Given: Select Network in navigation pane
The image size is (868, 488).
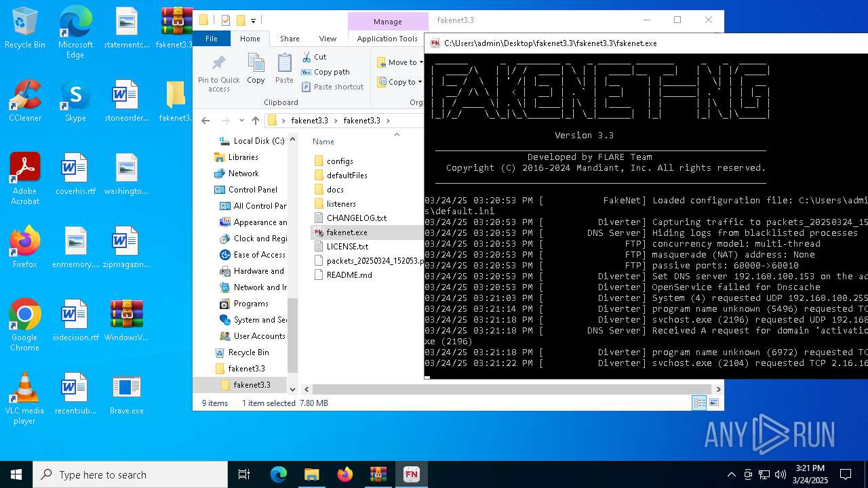Looking at the screenshot, I should [236, 174].
